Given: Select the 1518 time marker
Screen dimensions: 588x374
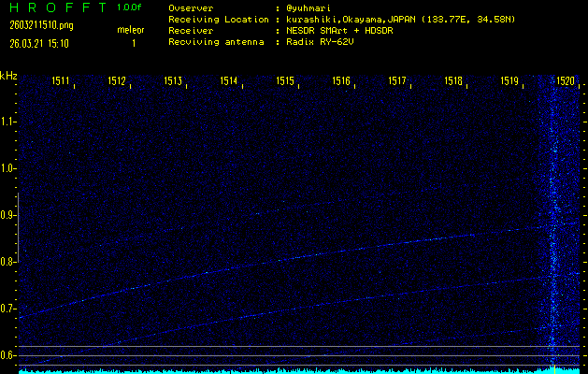Looking at the screenshot, I should pyautogui.click(x=453, y=81).
